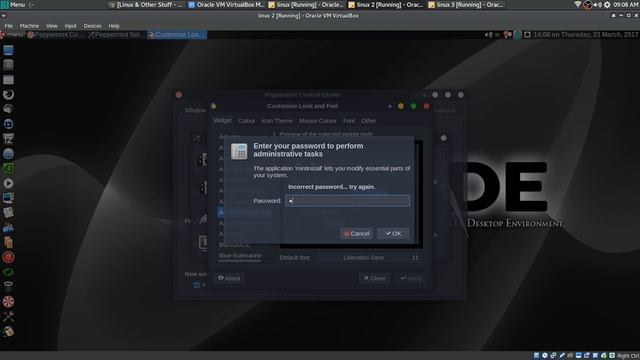
Task: Cancel the password prompt
Action: tap(356, 233)
